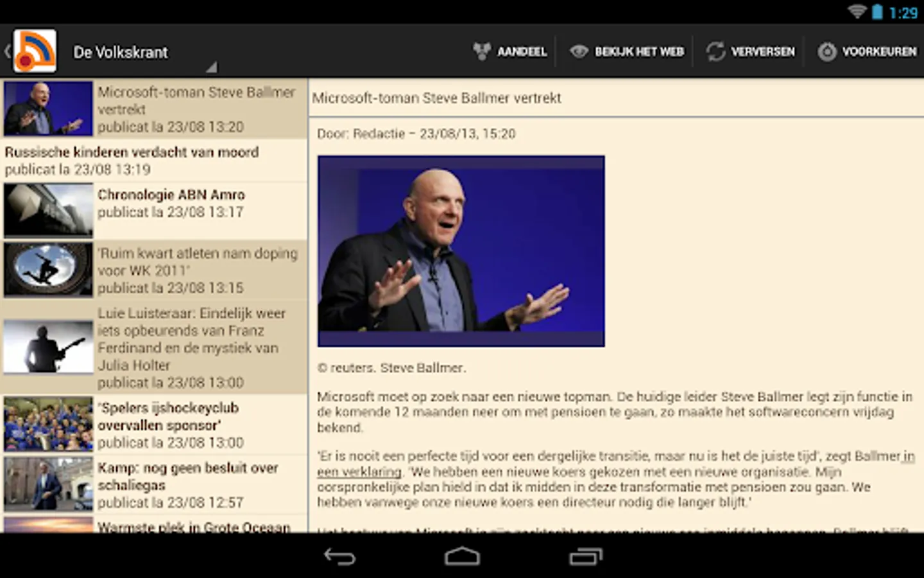Tap the Aandeel share icon
Image resolution: width=924 pixels, height=578 pixels.
point(482,51)
